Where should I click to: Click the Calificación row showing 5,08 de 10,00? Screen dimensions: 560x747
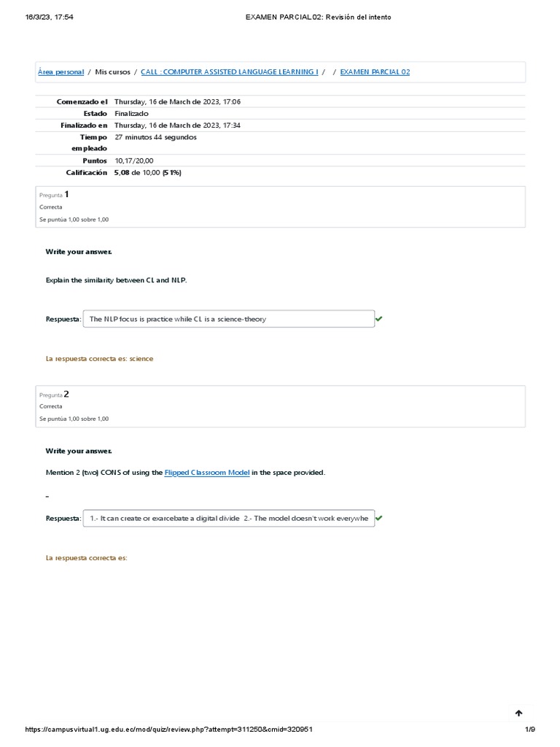pos(147,173)
